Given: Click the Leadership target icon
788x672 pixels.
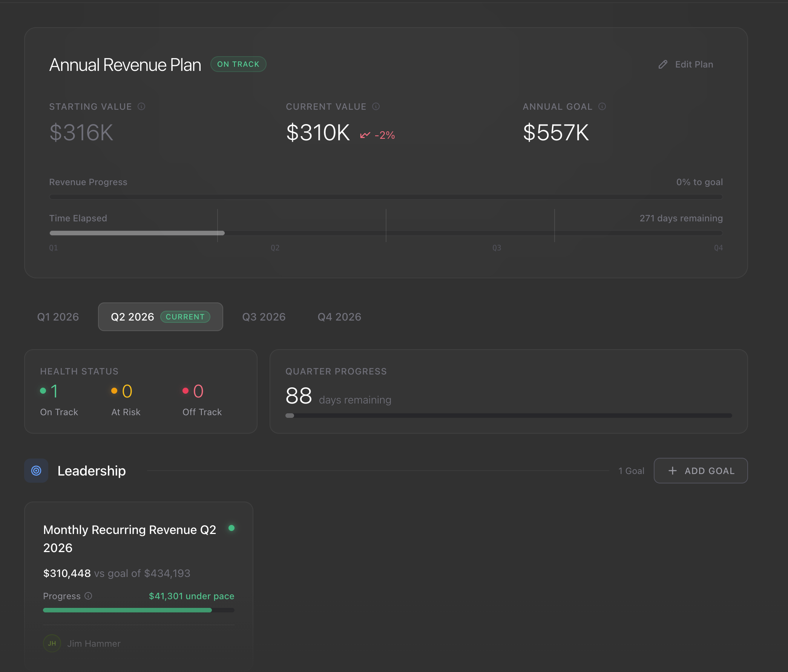Looking at the screenshot, I should point(36,471).
